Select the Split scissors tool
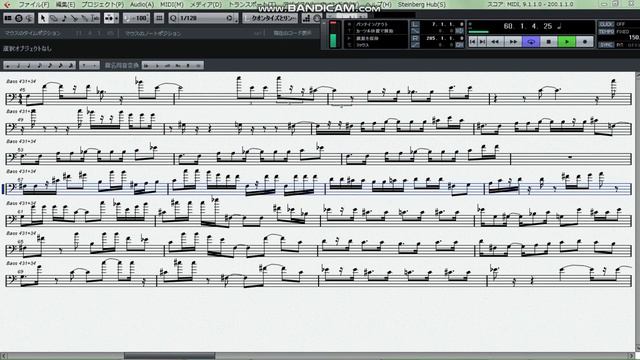640x360 pixels. click(74, 18)
